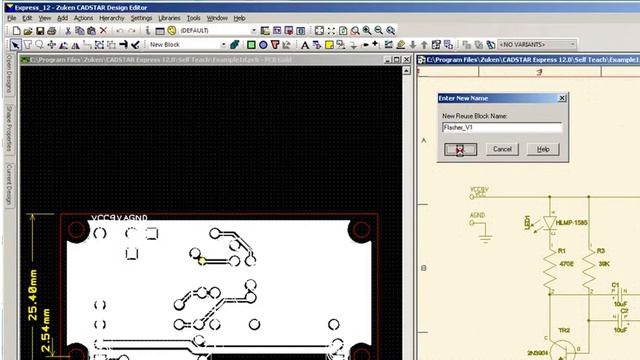The height and width of the screenshot is (360, 640).
Task: Open the View menu
Action: click(x=44, y=18)
